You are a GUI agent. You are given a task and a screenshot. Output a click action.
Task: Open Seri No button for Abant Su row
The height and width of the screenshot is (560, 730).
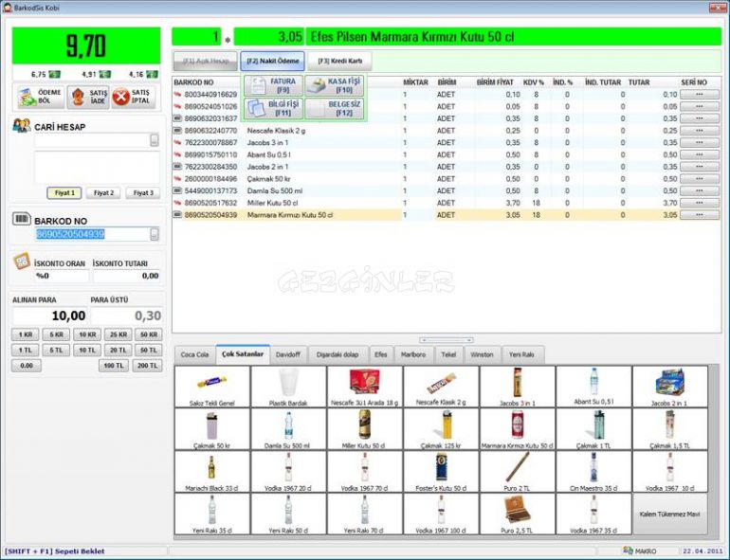pos(700,154)
